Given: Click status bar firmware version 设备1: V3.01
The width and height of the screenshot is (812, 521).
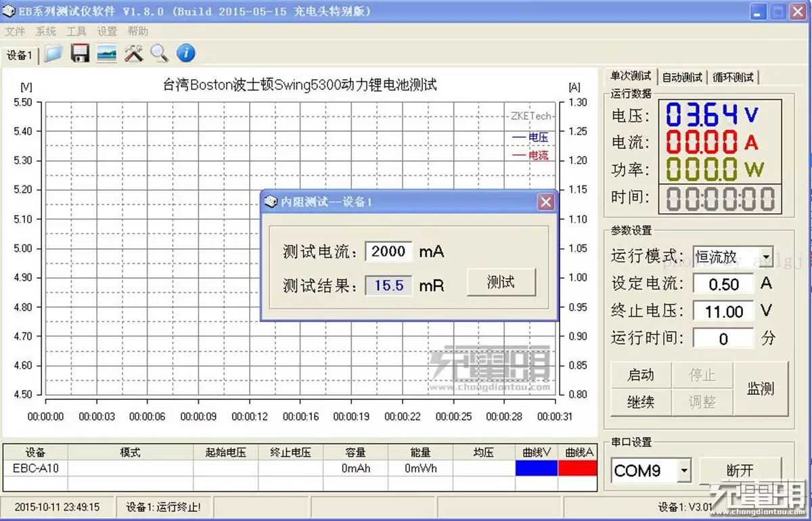Looking at the screenshot, I should click(x=685, y=507).
